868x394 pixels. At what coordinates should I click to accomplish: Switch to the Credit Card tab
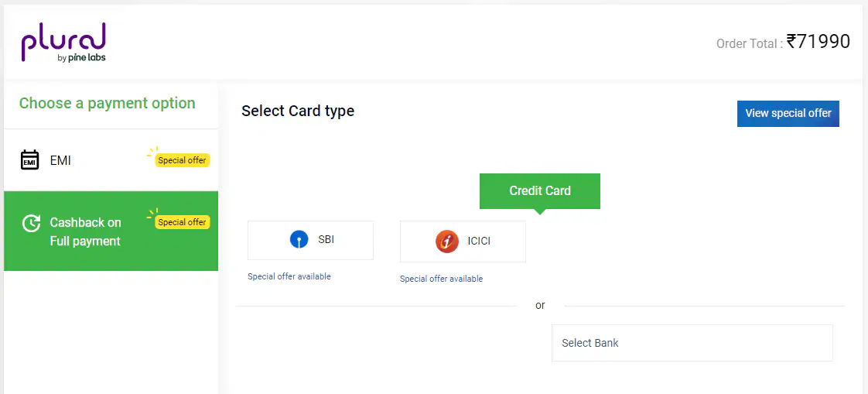pyautogui.click(x=540, y=190)
